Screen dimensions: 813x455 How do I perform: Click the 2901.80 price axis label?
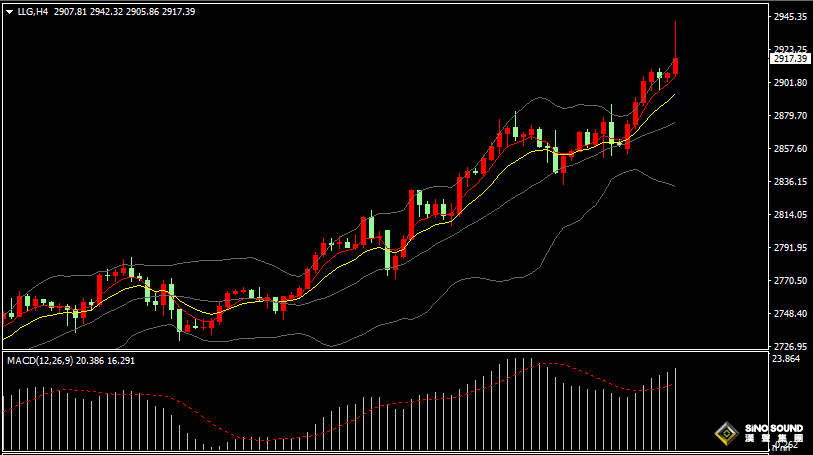point(790,83)
